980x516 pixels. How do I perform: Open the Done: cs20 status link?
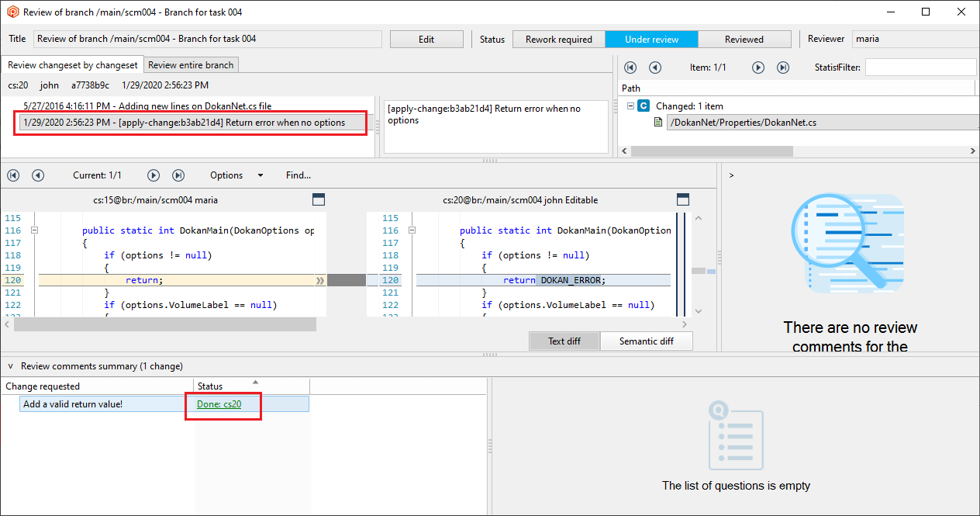click(x=219, y=403)
